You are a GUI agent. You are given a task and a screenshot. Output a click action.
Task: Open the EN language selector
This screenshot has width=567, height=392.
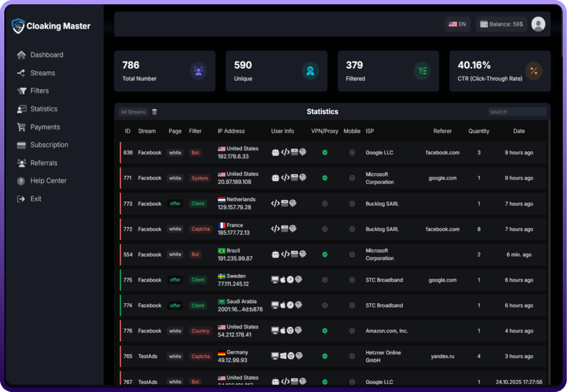[x=457, y=24]
